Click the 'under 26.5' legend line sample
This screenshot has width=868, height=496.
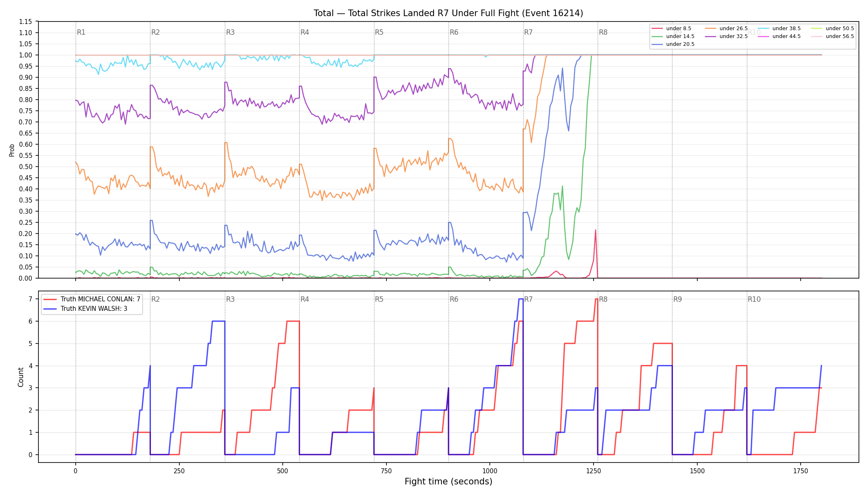click(711, 29)
